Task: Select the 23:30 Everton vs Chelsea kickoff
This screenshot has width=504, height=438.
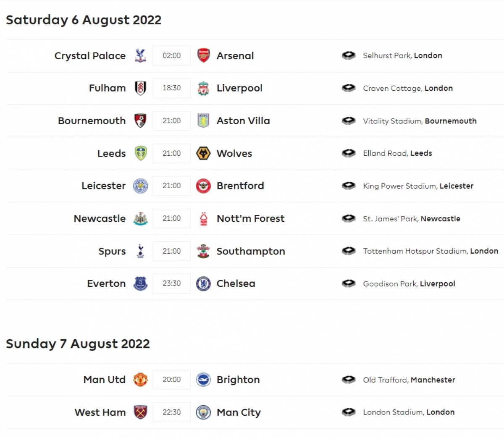Action: (x=171, y=284)
